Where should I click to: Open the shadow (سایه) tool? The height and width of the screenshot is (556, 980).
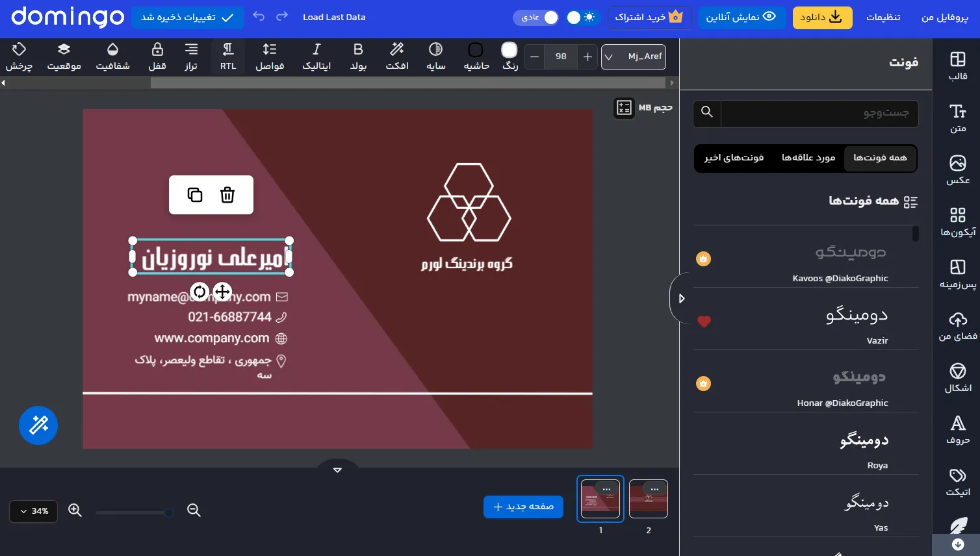point(436,57)
